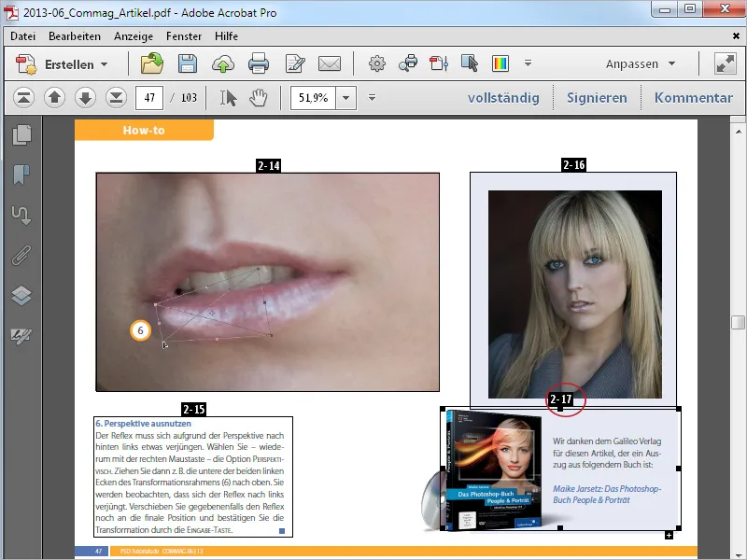Screen dimensions: 747x560
Task: Open the Erstellen create PDF icon
Action: [x=26, y=64]
